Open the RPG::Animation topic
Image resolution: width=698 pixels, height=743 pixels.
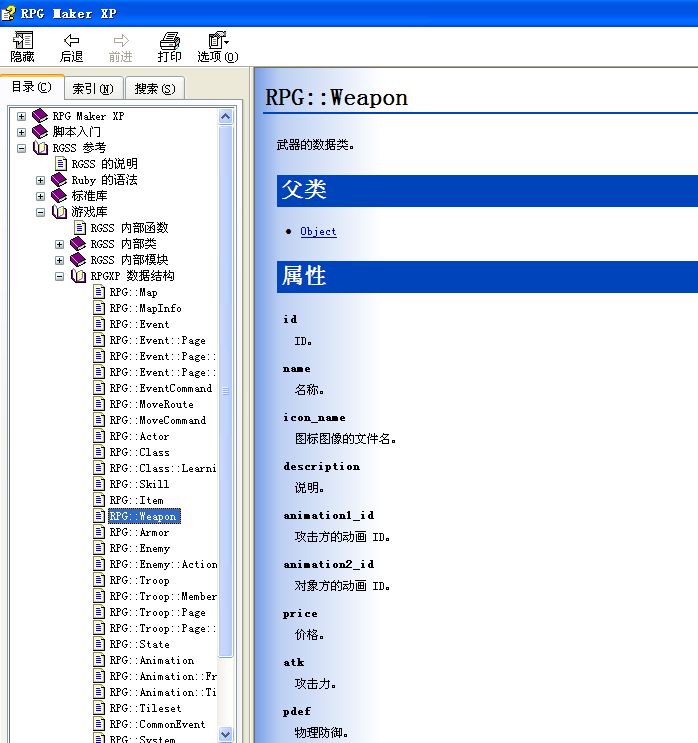click(152, 660)
